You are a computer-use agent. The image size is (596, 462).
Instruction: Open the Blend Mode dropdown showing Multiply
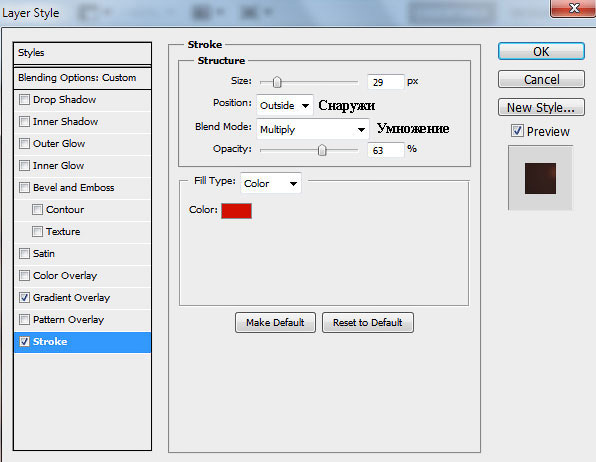click(312, 129)
